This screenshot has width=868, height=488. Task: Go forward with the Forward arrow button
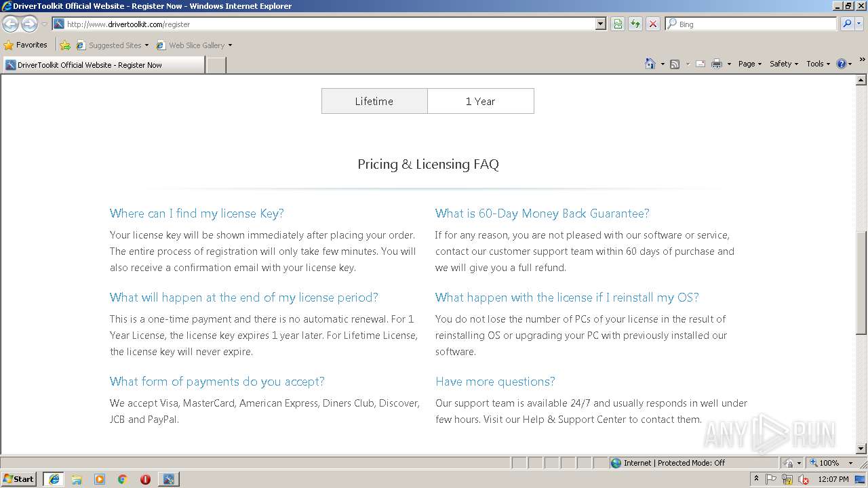coord(29,24)
